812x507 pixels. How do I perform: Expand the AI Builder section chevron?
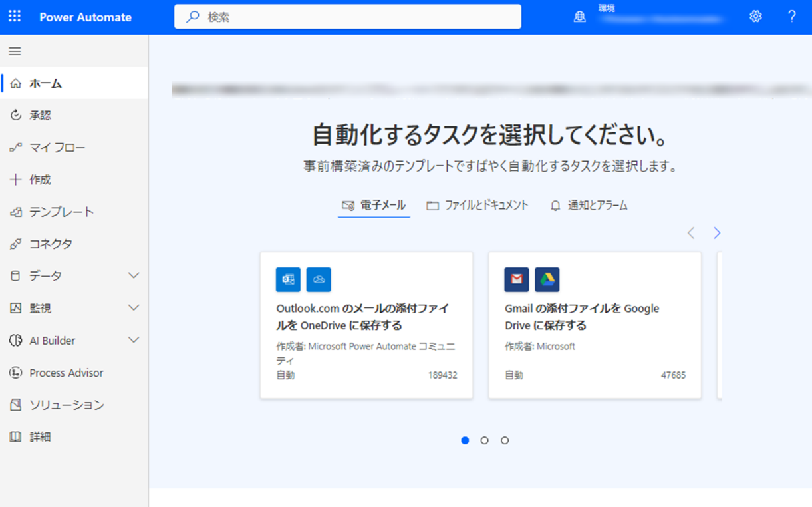134,340
